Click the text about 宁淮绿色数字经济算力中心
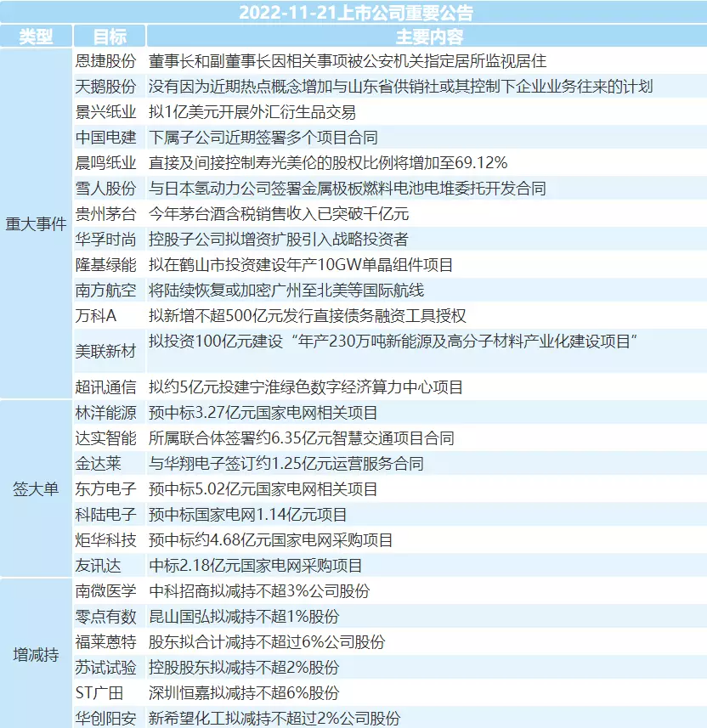707x728 pixels. click(306, 387)
